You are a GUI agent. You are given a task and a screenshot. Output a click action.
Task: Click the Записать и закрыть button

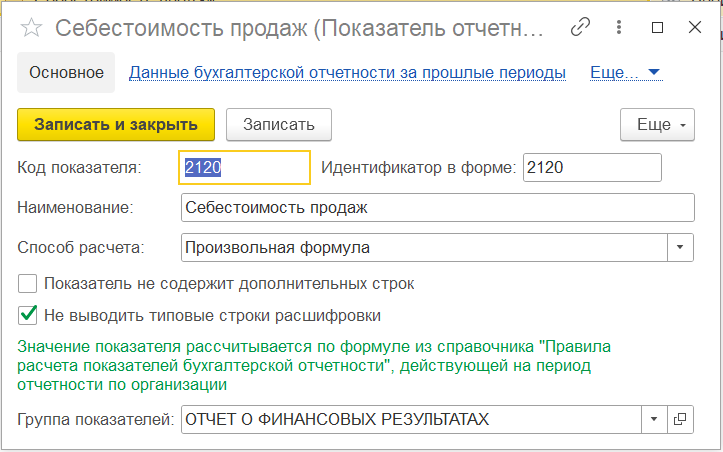pos(116,125)
